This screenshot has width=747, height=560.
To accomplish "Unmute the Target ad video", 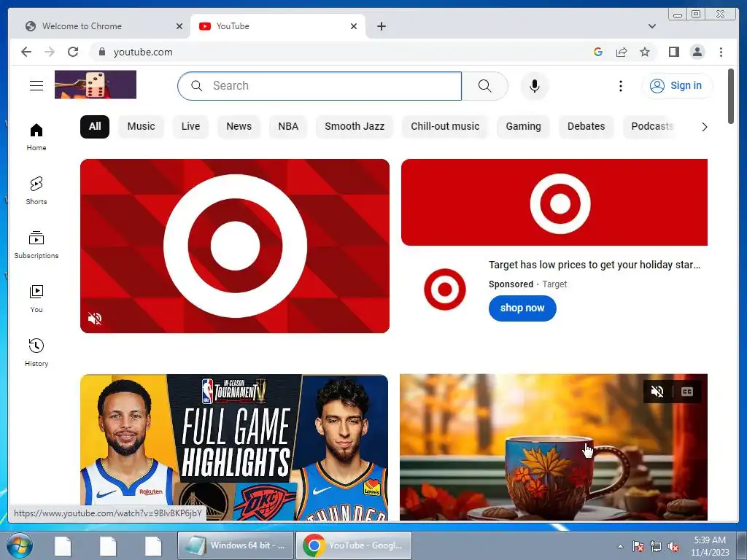I will (x=95, y=319).
